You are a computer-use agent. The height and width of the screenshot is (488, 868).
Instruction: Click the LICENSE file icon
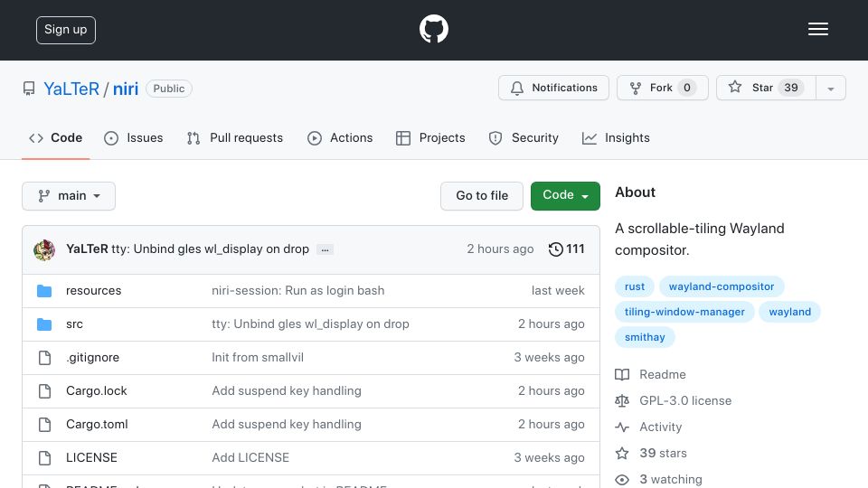(45, 458)
